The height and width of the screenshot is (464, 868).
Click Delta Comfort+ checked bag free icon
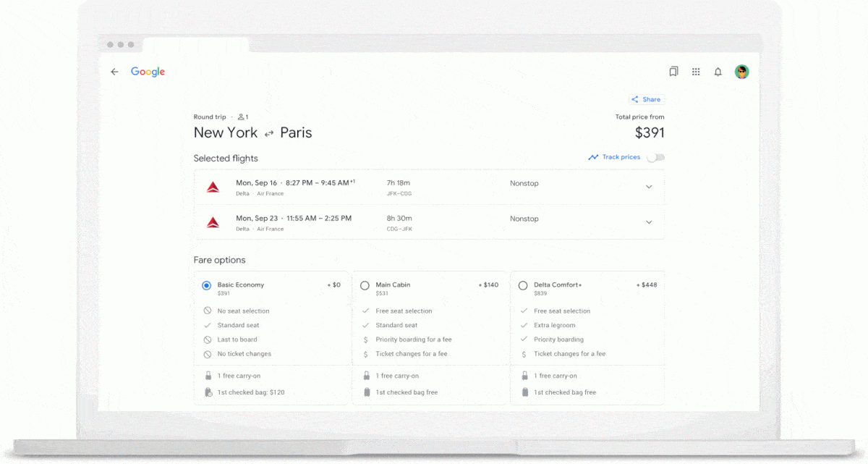pyautogui.click(x=524, y=392)
